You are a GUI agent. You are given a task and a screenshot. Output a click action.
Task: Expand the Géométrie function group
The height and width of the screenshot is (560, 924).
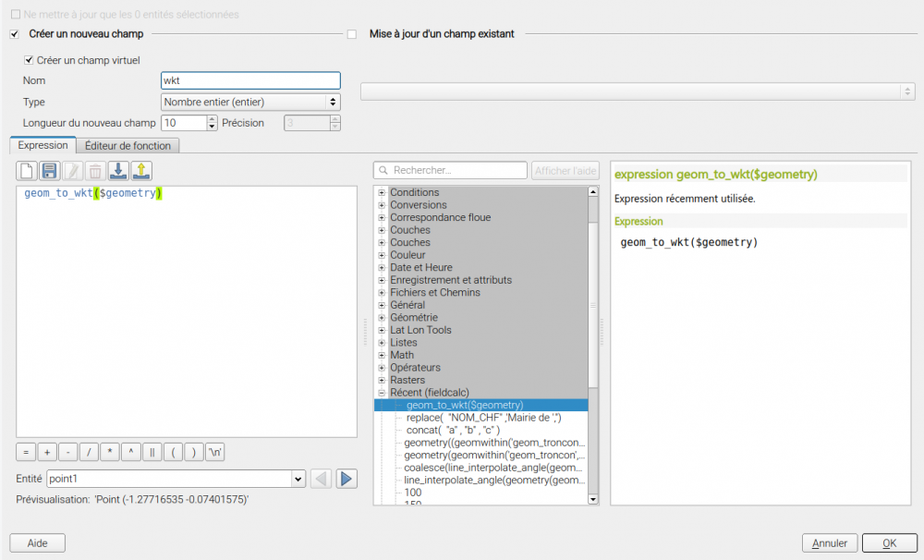point(382,318)
